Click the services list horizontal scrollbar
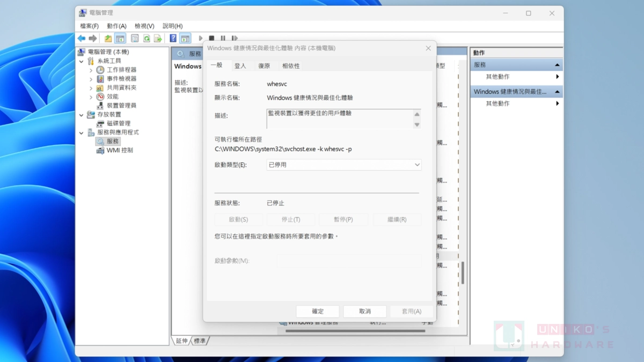This screenshot has height=362, width=644. pos(355,331)
